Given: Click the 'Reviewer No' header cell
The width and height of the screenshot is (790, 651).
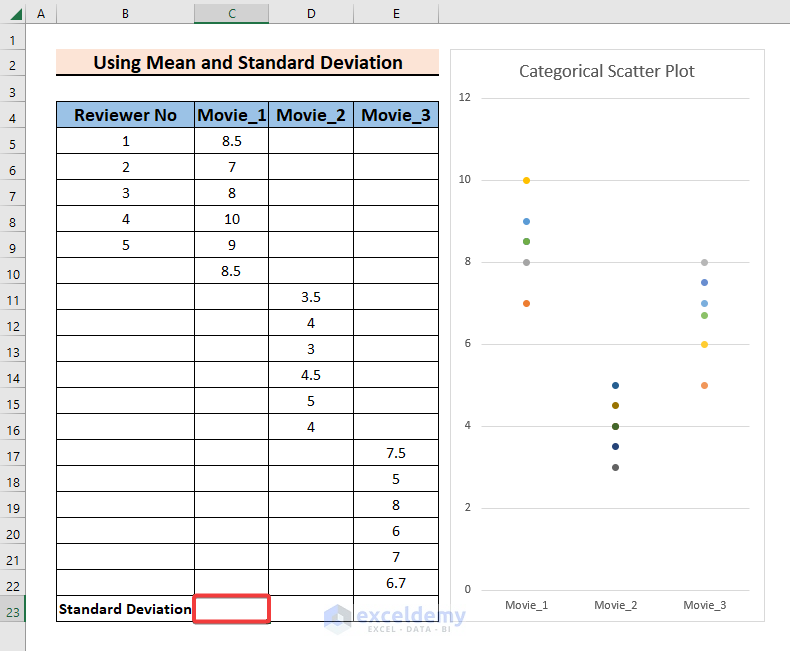Looking at the screenshot, I should pos(125,115).
